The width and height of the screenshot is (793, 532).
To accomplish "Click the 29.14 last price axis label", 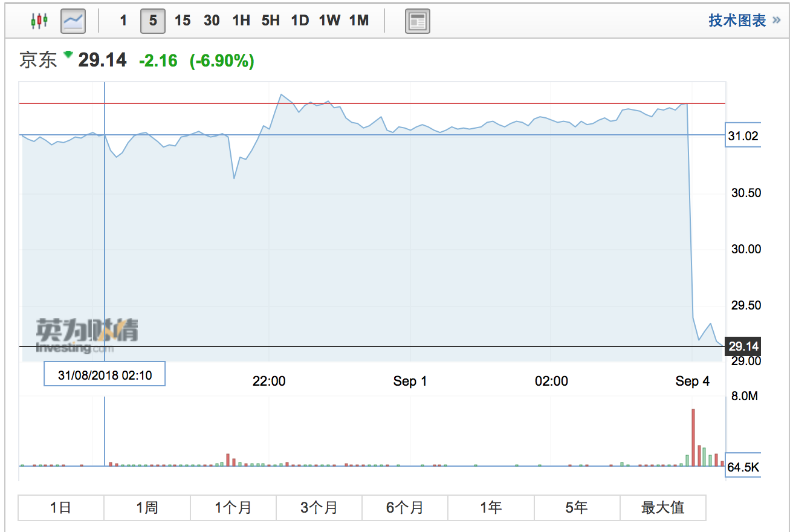I will coord(743,346).
